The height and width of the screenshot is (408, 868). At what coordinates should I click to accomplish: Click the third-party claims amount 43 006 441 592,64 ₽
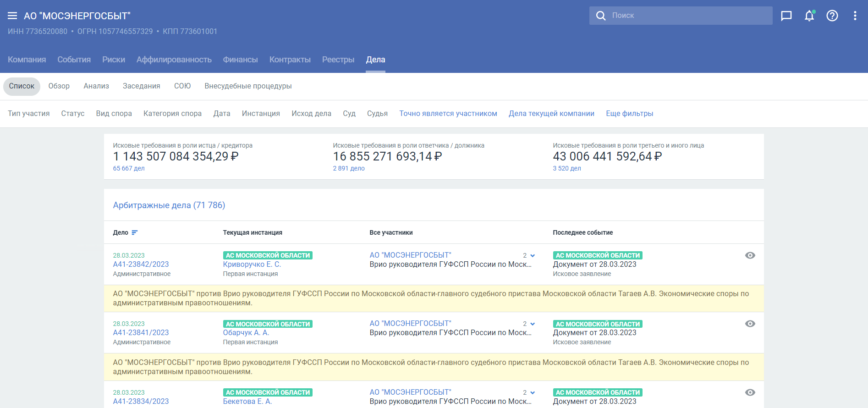[608, 156]
